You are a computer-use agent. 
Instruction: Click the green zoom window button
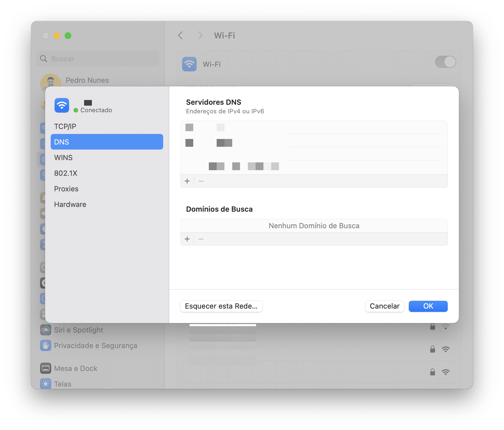[68, 36]
